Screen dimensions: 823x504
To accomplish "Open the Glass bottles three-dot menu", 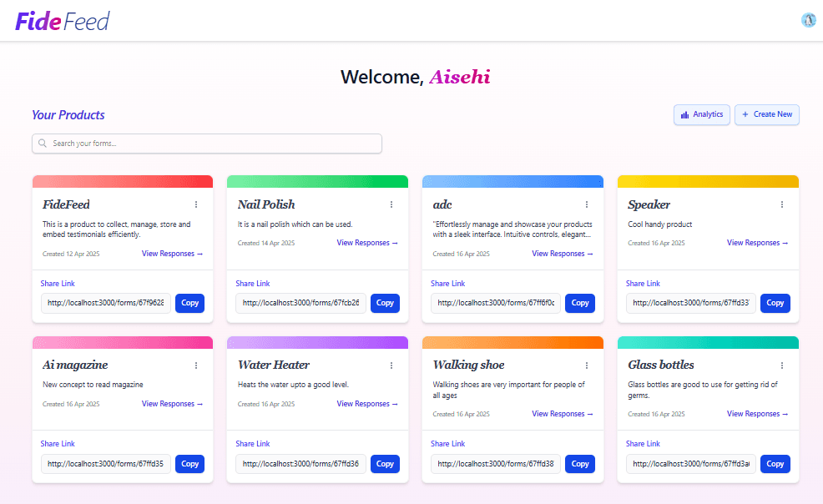I will click(x=781, y=365).
